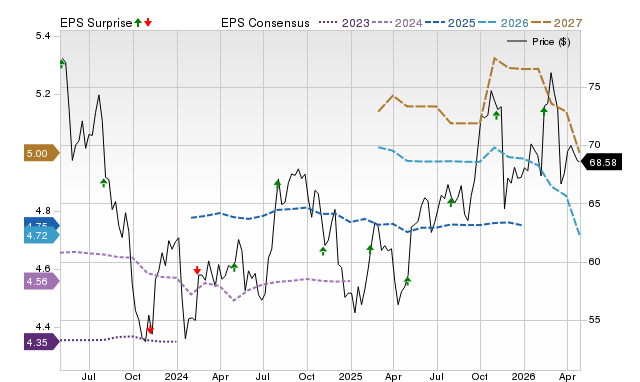The image size is (640, 382).
Task: Click the green surprise arrow just before the 2025 gridline
Action: (x=323, y=251)
